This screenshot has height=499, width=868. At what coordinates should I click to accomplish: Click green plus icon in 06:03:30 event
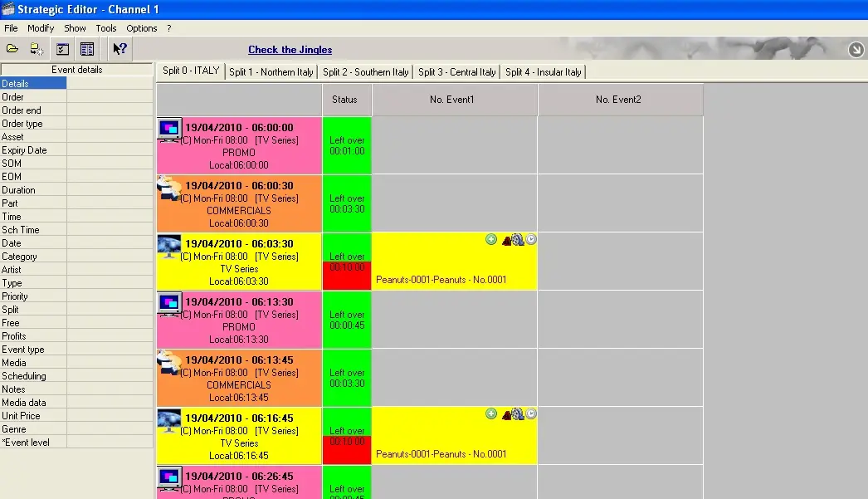(x=491, y=239)
